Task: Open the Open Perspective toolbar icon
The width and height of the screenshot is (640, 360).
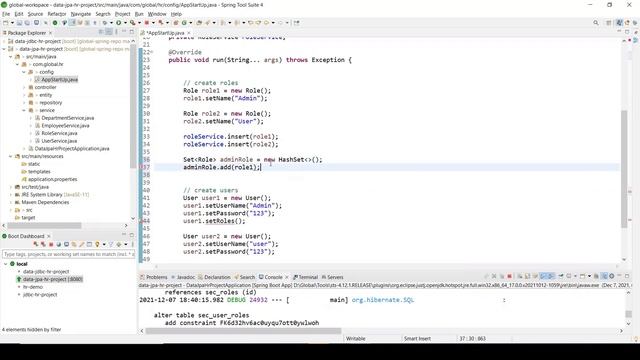Action: tap(609, 23)
